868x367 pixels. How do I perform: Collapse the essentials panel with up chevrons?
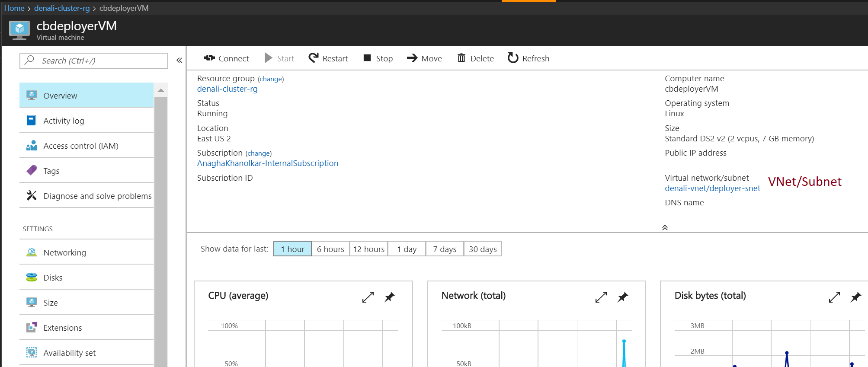point(665,227)
